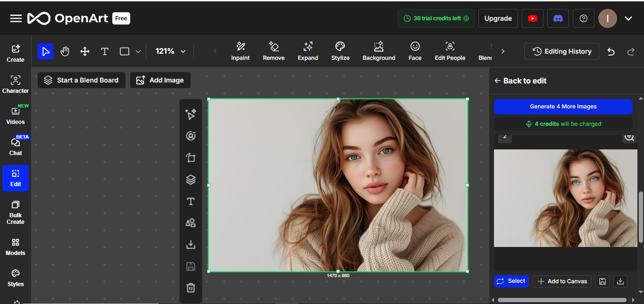The image size is (644, 304).
Task: Select the move arrows tool
Action: coord(85,51)
